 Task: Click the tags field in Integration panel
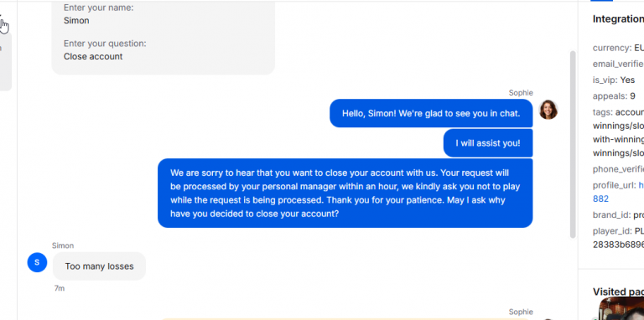618,132
